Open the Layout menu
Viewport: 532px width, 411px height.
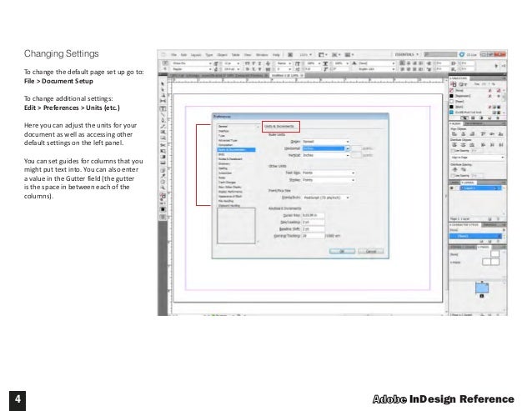(196, 55)
